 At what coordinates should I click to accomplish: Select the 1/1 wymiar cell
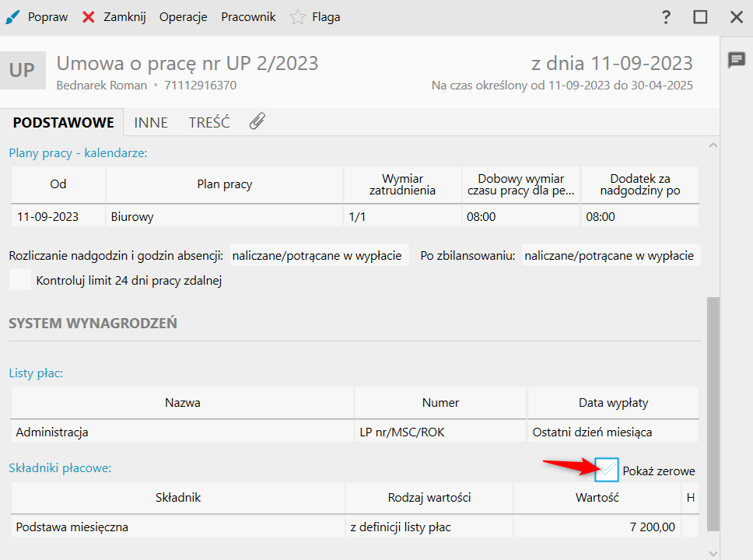[402, 216]
